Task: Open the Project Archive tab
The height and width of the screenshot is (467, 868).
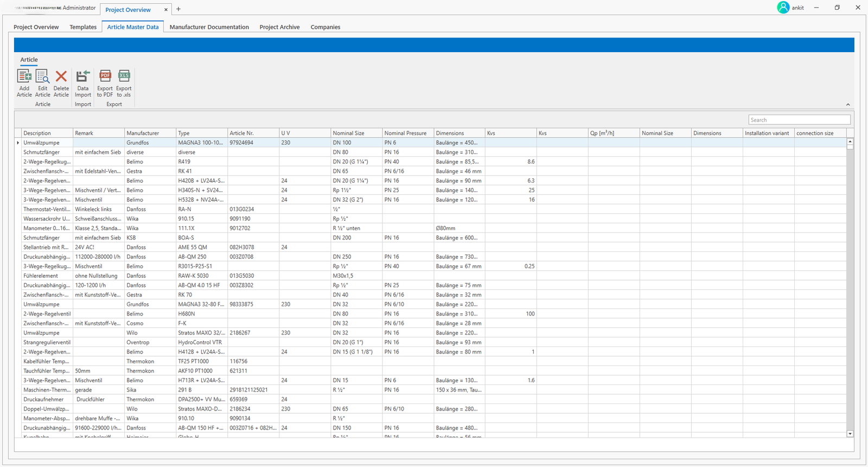Action: [x=279, y=27]
